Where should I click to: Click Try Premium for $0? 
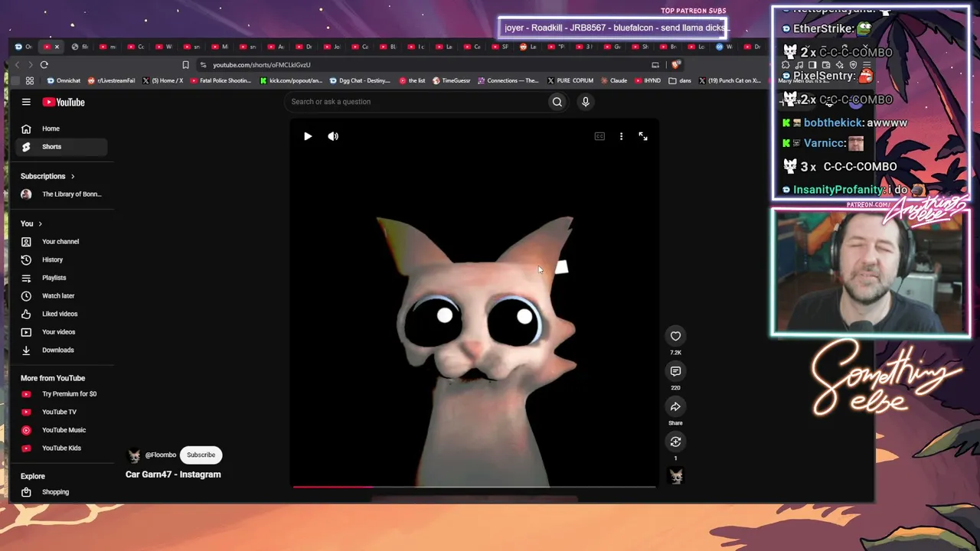(61, 394)
